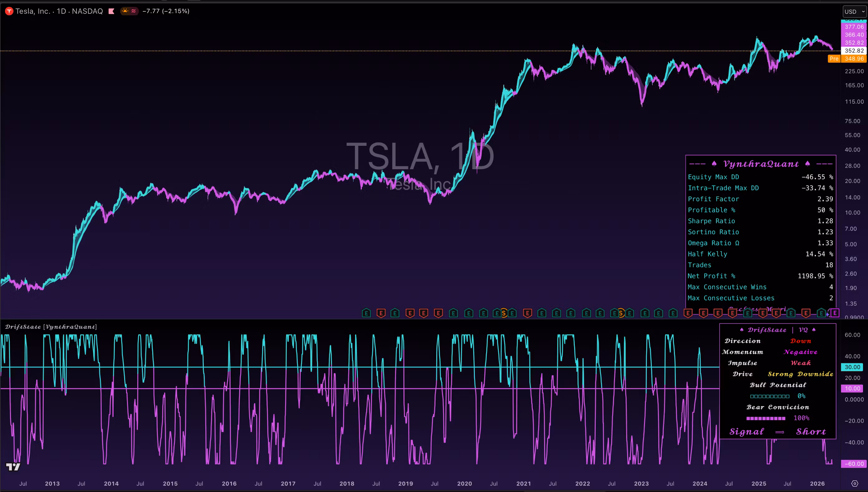Click the green earnings marker beside the magenta one
868x492 pixels.
[822, 313]
